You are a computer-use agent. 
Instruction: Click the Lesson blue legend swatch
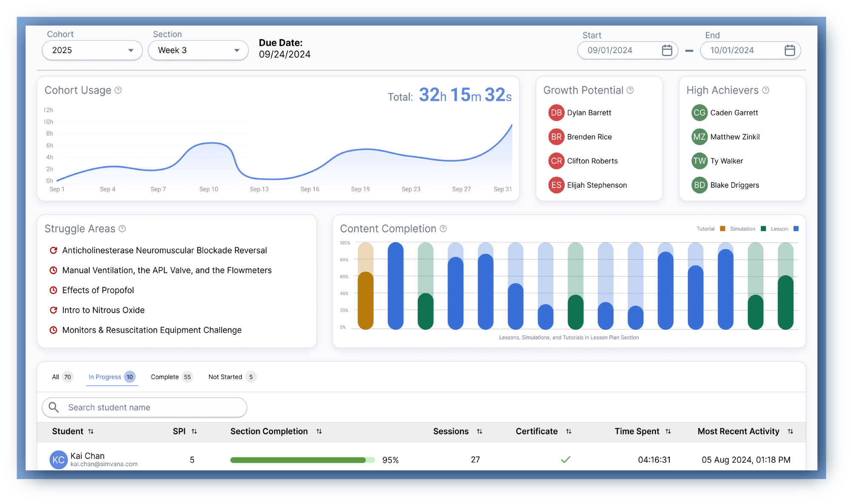[x=796, y=229]
